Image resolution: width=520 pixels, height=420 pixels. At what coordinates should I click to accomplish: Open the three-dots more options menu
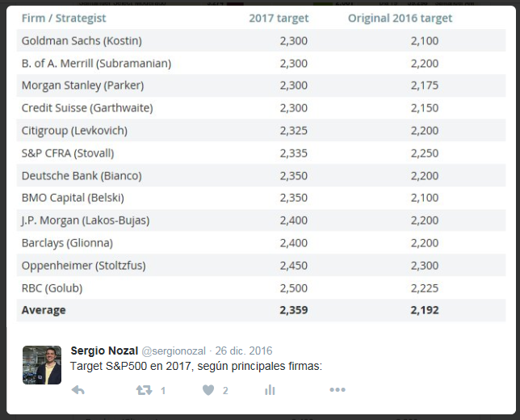[x=338, y=390]
